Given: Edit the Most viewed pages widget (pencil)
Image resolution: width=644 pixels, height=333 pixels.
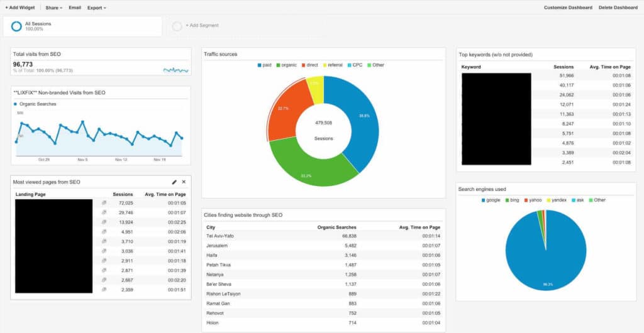Looking at the screenshot, I should (x=174, y=182).
